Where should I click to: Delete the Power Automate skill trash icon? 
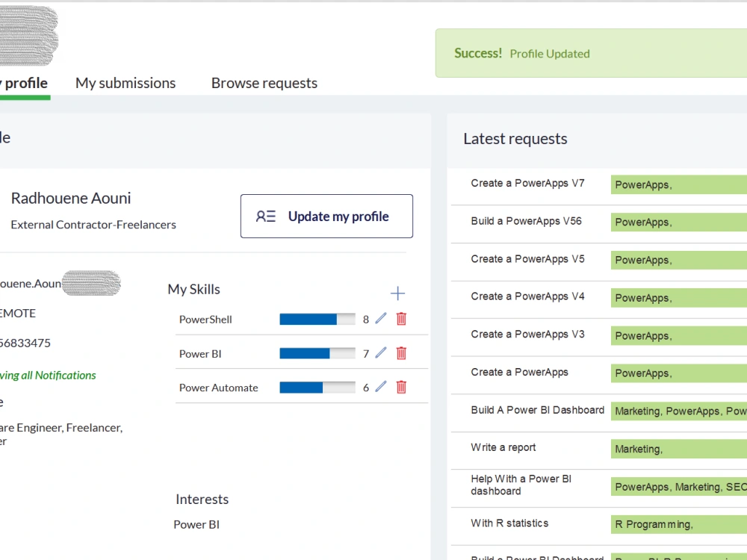[x=401, y=387]
